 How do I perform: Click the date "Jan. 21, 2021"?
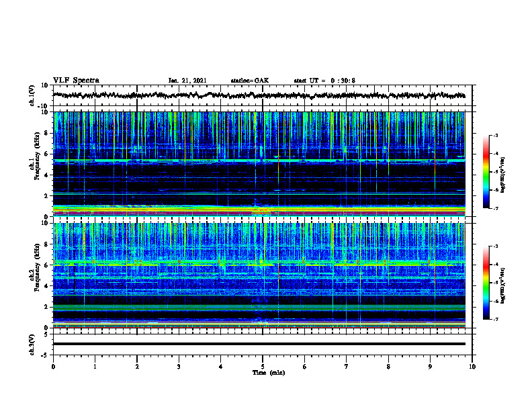(187, 81)
